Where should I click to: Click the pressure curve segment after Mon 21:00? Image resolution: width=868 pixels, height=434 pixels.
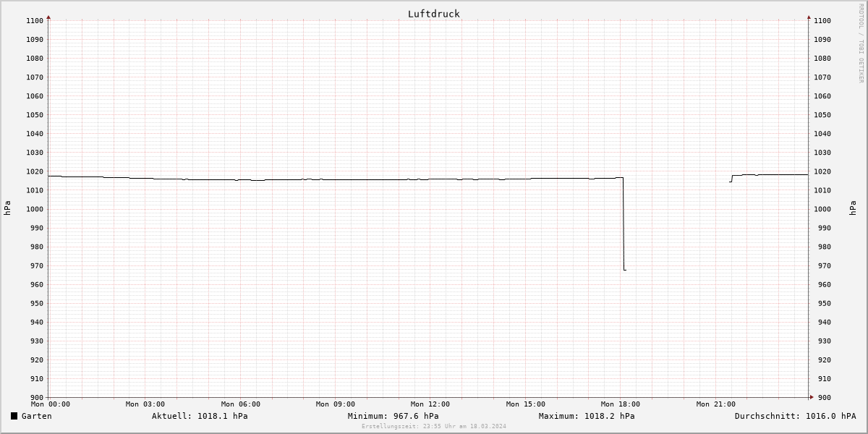pos(770,175)
